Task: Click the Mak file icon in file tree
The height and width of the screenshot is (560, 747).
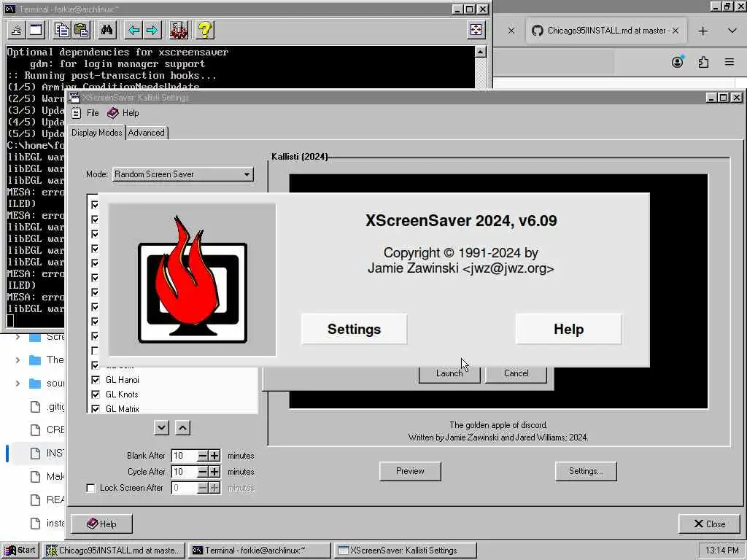Action: [35, 477]
